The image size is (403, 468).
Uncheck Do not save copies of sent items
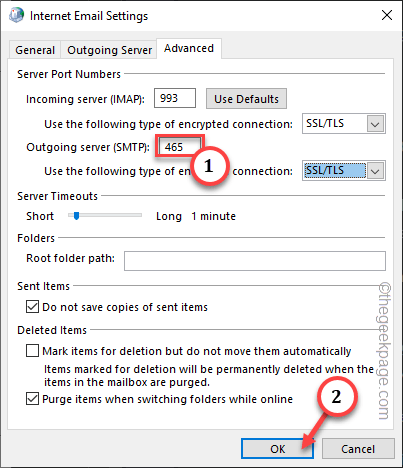32,307
